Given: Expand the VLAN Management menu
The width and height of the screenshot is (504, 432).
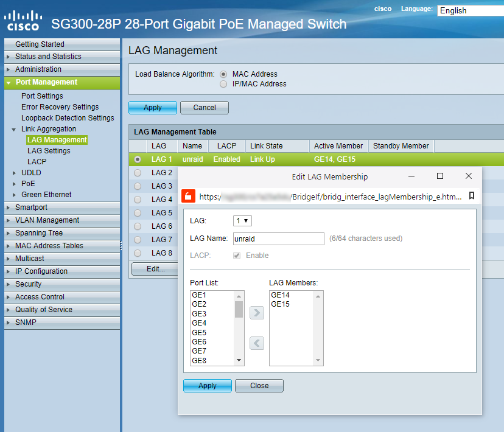Looking at the screenshot, I should (x=62, y=220).
